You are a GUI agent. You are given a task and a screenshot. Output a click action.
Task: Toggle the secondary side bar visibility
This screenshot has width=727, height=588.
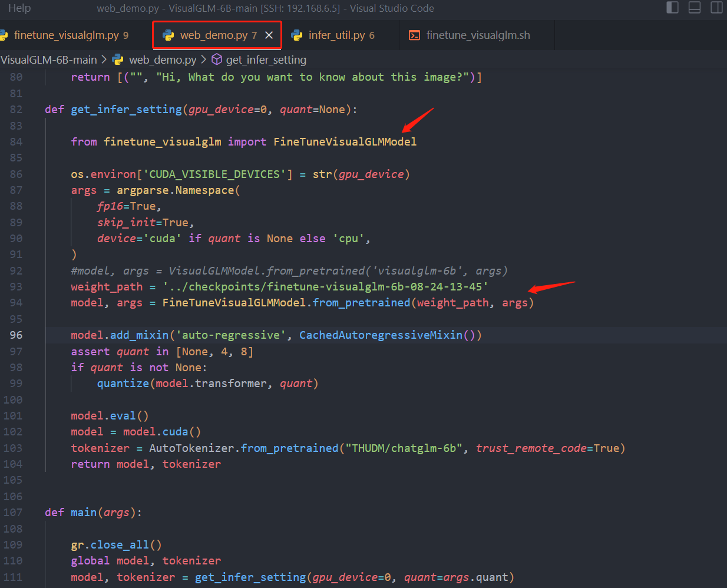716,8
